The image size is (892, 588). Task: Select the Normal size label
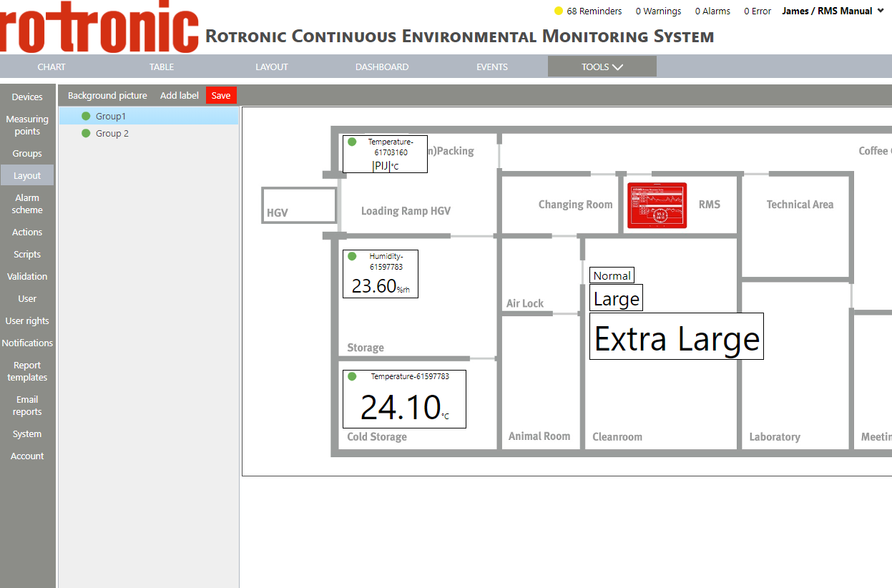tap(612, 275)
